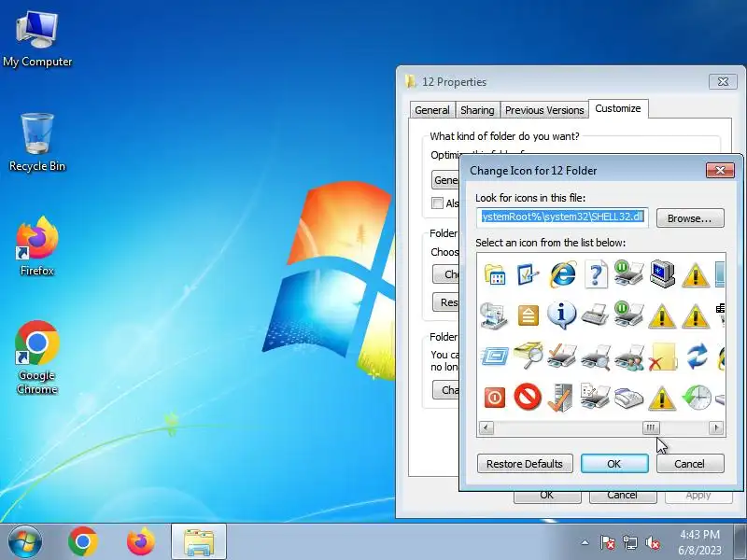
Task: Open the General tab in 12 Properties
Action: tap(432, 110)
